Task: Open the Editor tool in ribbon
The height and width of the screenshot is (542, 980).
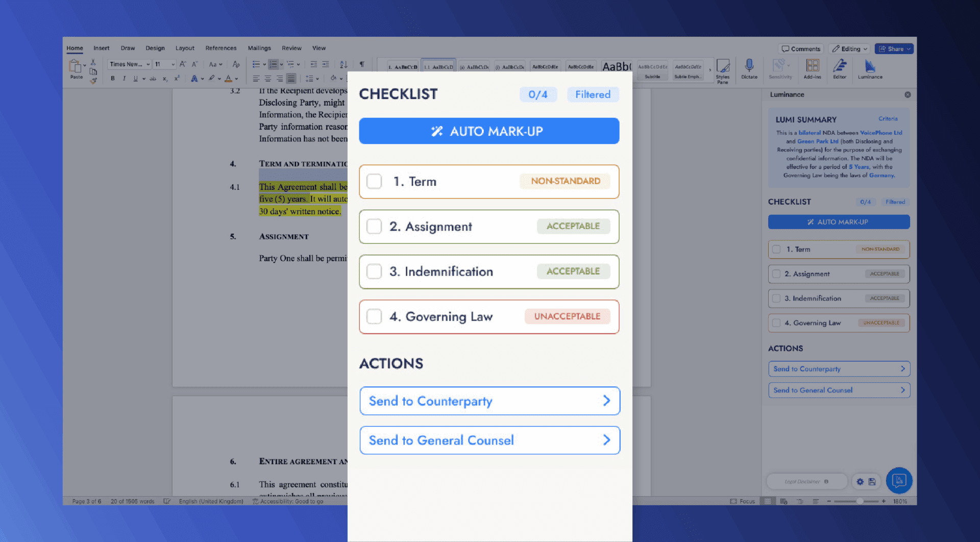Action: (840, 68)
